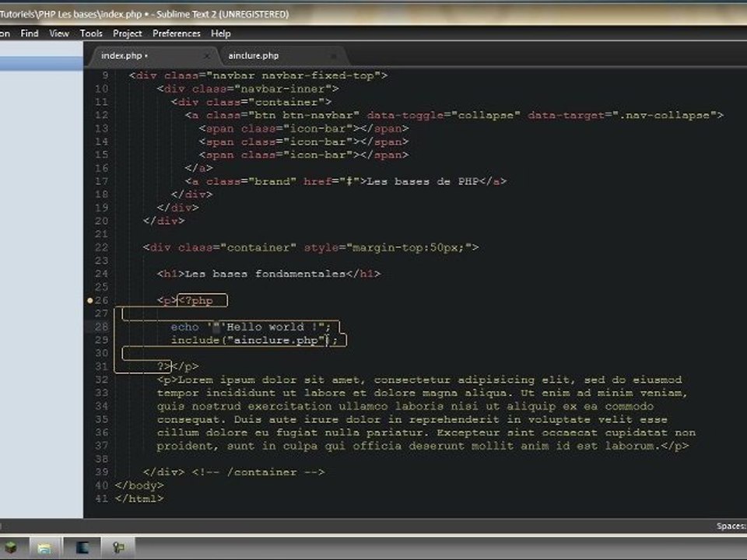Click on line 11 "container" class value

point(286,102)
